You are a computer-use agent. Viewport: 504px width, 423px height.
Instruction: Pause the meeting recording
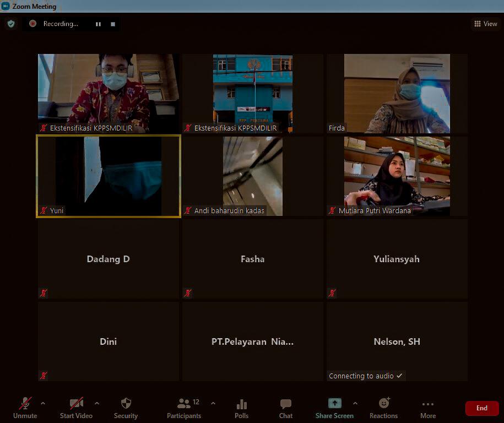98,24
